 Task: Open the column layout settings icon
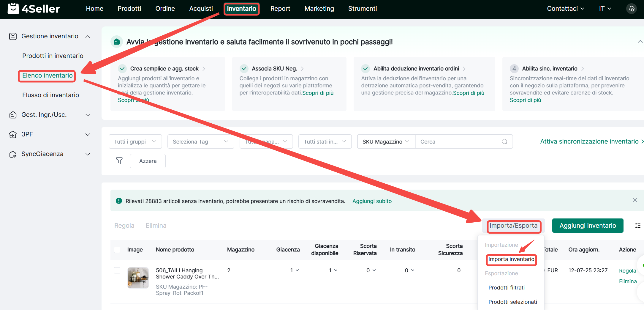tap(637, 226)
